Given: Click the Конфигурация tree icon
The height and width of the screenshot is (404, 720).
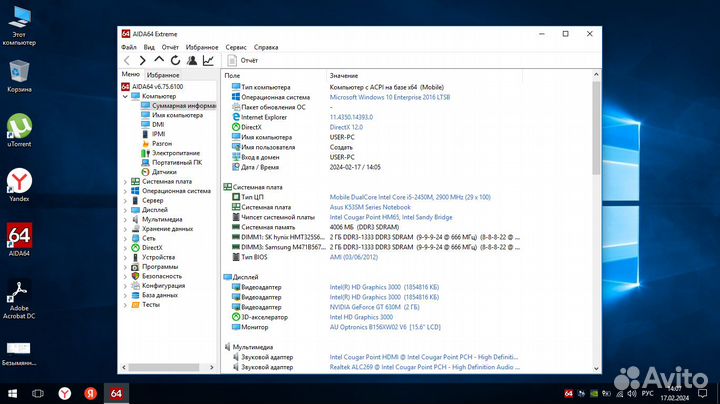Looking at the screenshot, I should tap(135, 286).
